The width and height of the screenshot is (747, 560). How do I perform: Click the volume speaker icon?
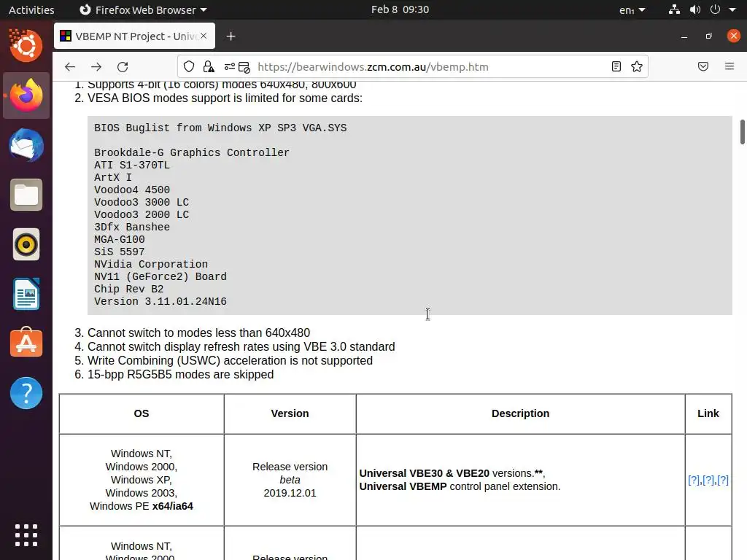695,9
